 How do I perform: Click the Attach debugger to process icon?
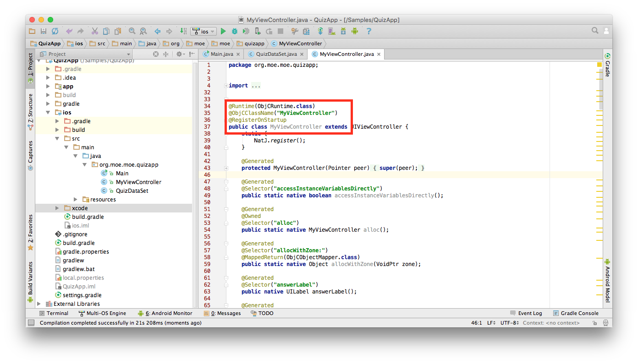258,31
